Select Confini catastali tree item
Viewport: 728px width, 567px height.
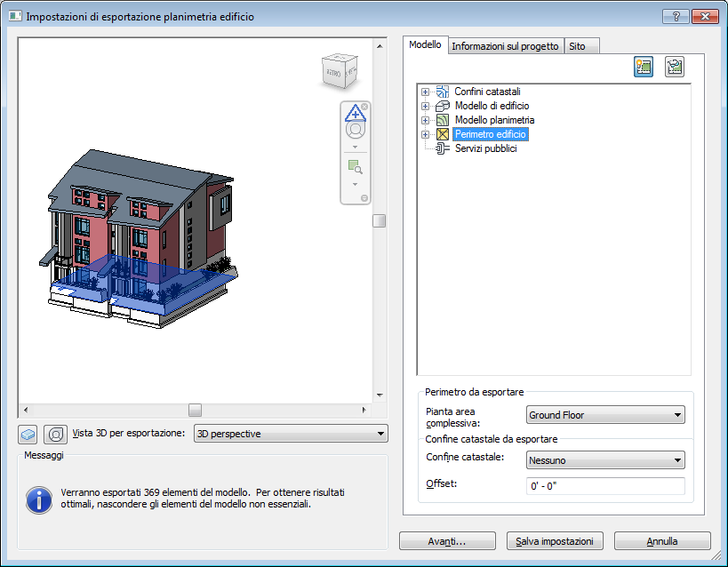[x=487, y=92]
